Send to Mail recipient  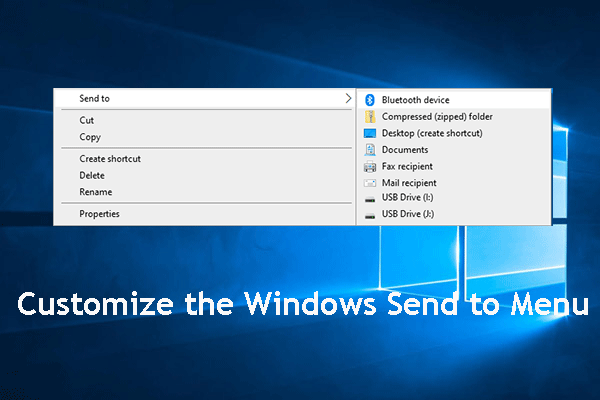454,183
